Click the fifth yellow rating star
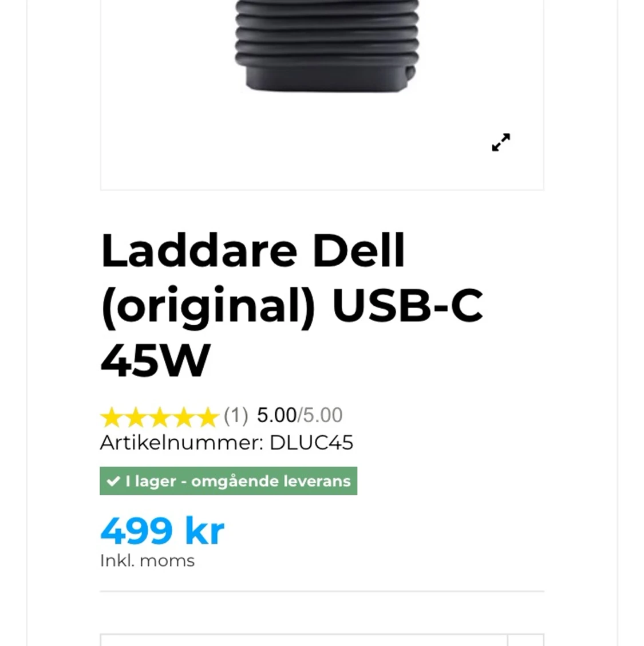The image size is (644, 646). (x=208, y=416)
